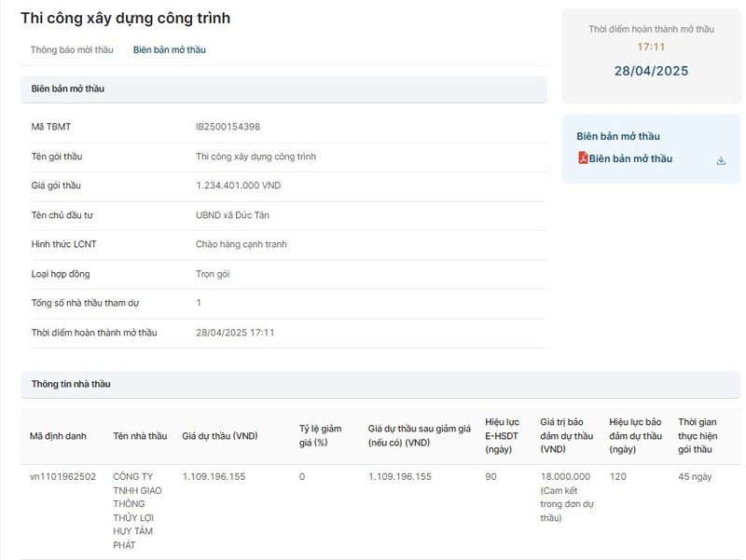The height and width of the screenshot is (560, 746).
Task: Click the E-HSDT validity value 90
Action: [490, 477]
